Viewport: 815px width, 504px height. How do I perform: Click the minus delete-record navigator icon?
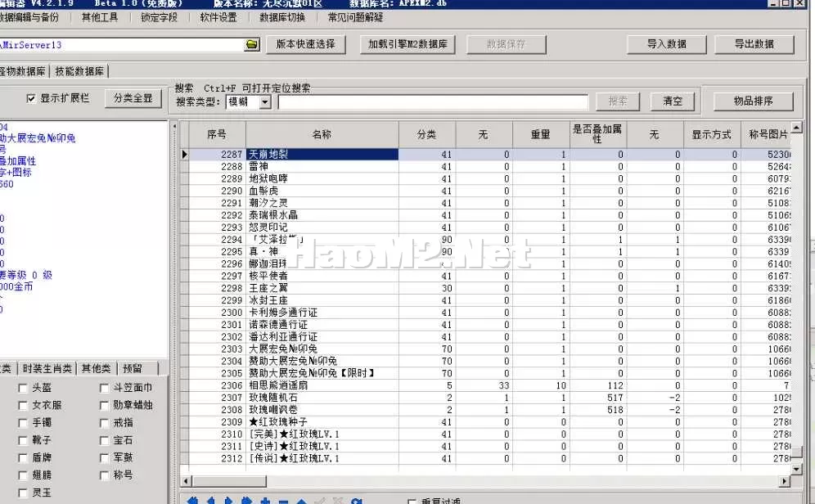point(283,501)
